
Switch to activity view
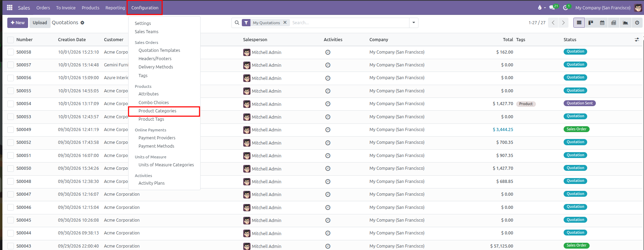pos(637,23)
